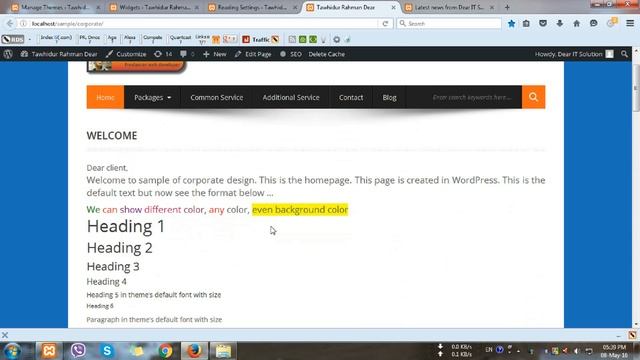Screen dimensions: 640x360
Task: Open comments bubble in admin bar
Action: pos(187,54)
